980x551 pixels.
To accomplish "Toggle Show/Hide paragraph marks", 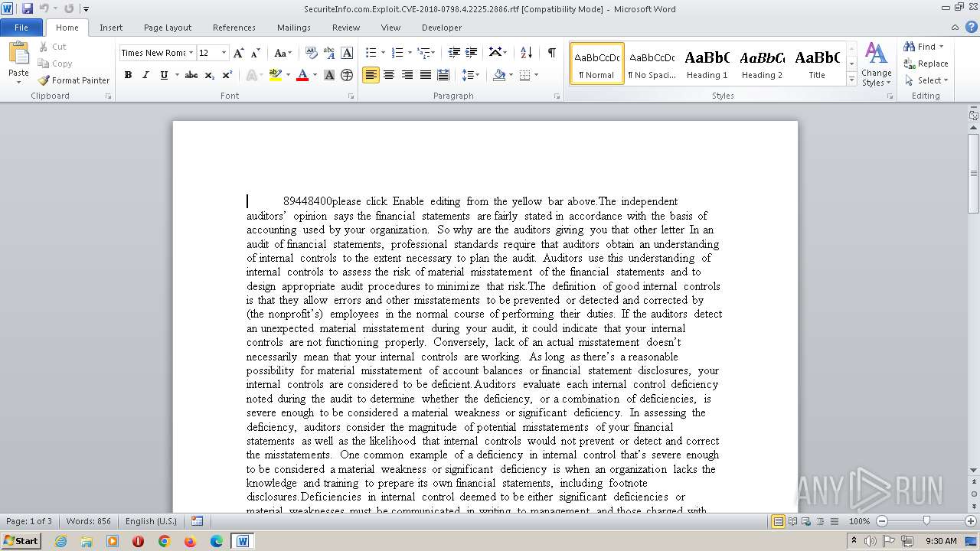I will coord(551,53).
